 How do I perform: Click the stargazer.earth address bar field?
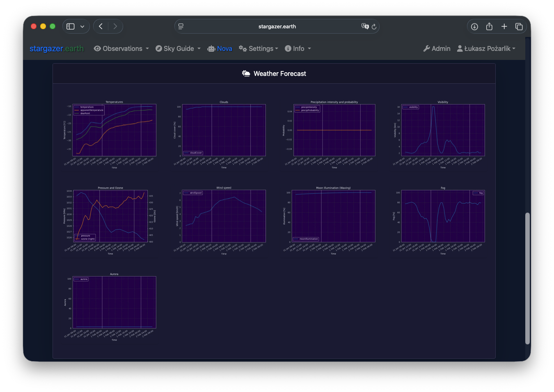[x=277, y=27]
